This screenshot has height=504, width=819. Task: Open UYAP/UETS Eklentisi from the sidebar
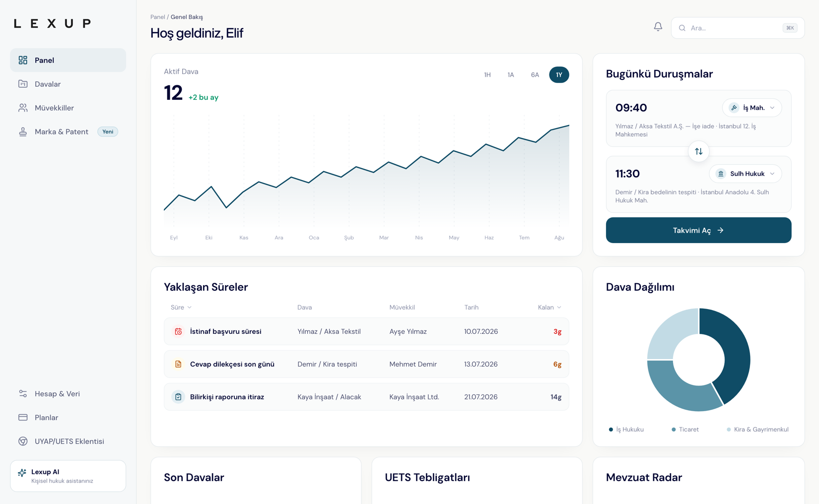(x=68, y=441)
